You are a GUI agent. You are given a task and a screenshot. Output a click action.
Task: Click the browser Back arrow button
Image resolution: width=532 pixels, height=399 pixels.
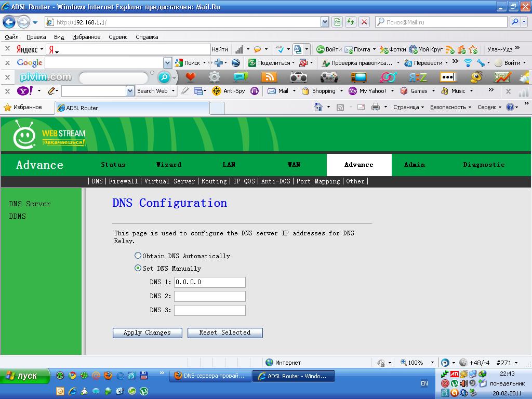click(x=9, y=22)
